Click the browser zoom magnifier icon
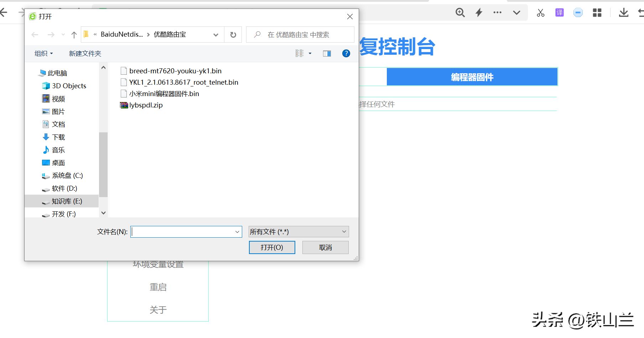Screen dimensions: 644x338 point(460,12)
